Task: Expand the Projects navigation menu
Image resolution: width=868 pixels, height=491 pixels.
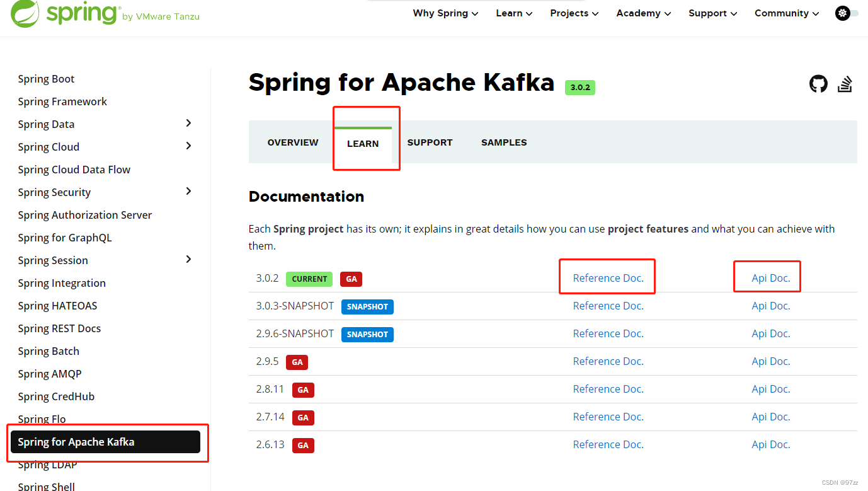Action: click(x=574, y=13)
